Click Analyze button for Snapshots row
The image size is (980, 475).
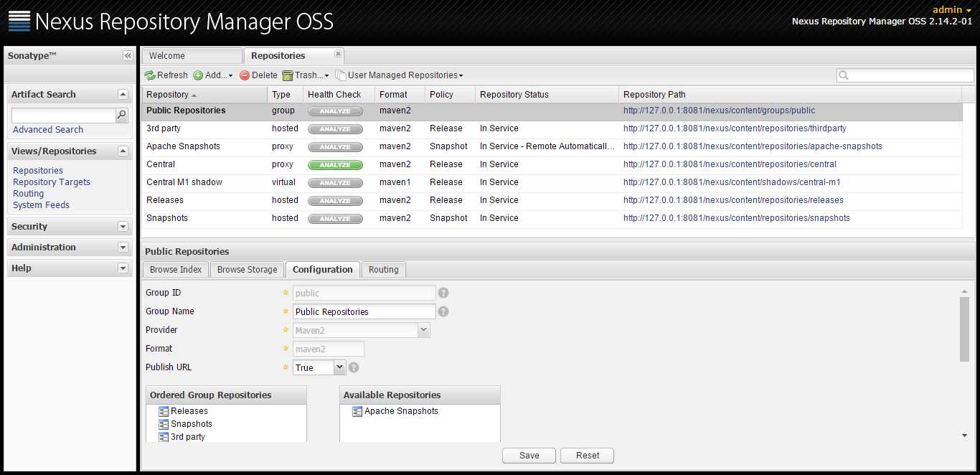click(x=335, y=219)
